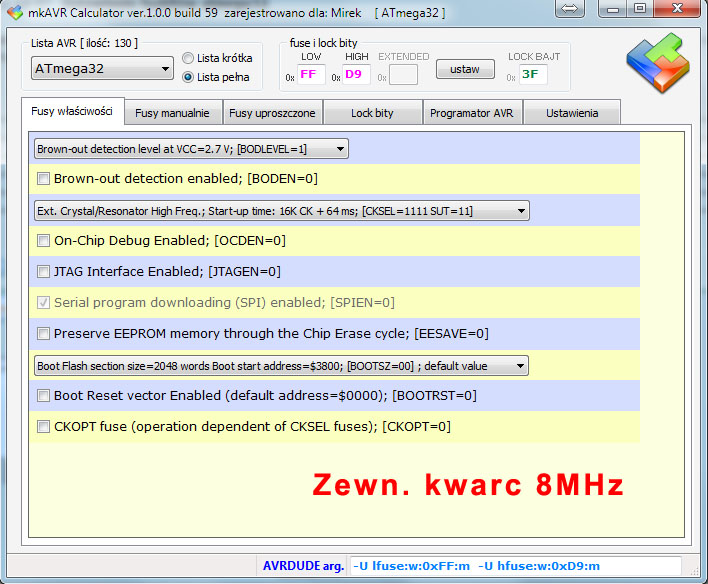The image size is (708, 584).
Task: Switch to the Programator AVR tab
Action: (472, 113)
